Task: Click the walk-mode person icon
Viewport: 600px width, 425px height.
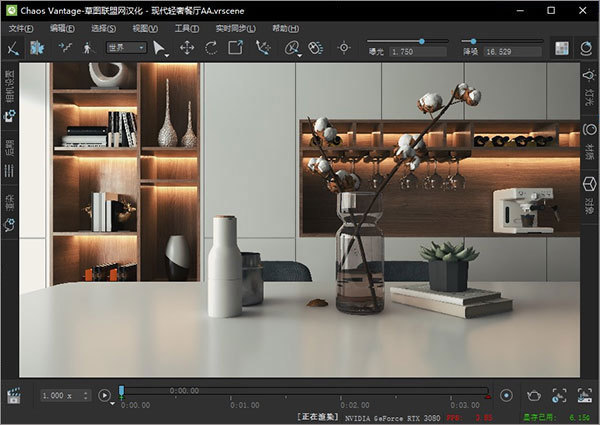Action: (87, 47)
